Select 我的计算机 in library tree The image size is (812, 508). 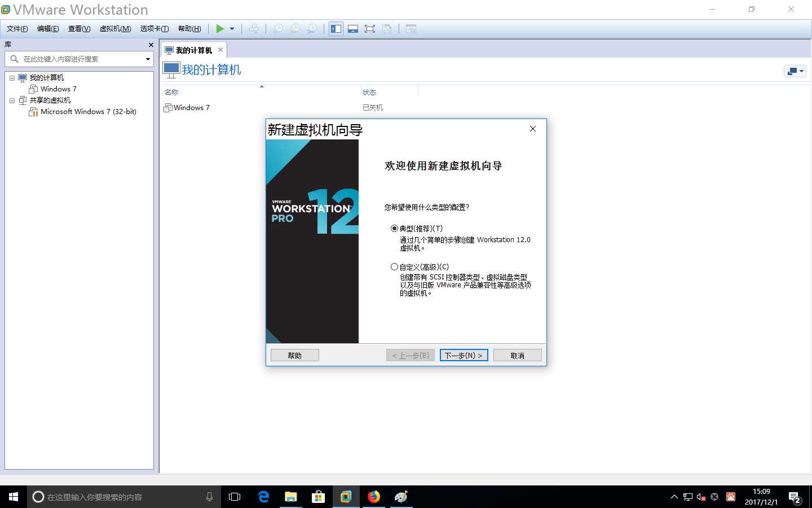[x=46, y=78]
